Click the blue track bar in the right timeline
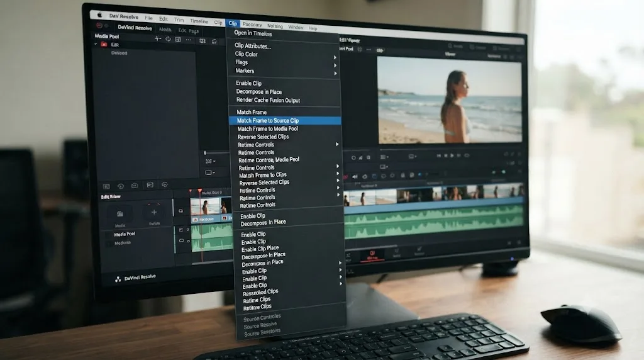The image size is (644, 360). point(434,205)
